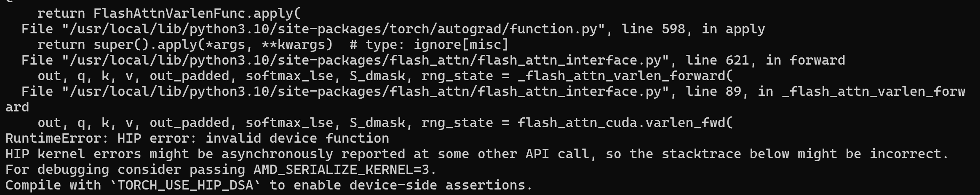Click the TORCH_USE_HIP_DSA flag text

pyautogui.click(x=185, y=185)
